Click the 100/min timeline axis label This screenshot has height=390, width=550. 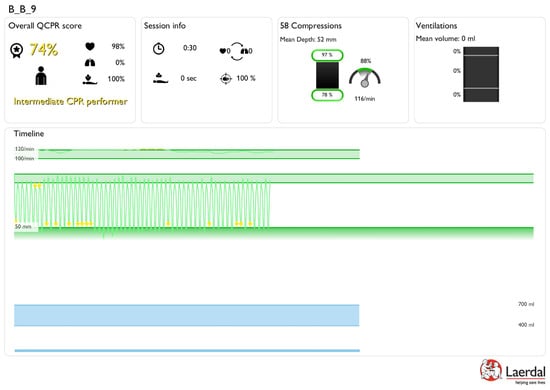[x=25, y=159]
